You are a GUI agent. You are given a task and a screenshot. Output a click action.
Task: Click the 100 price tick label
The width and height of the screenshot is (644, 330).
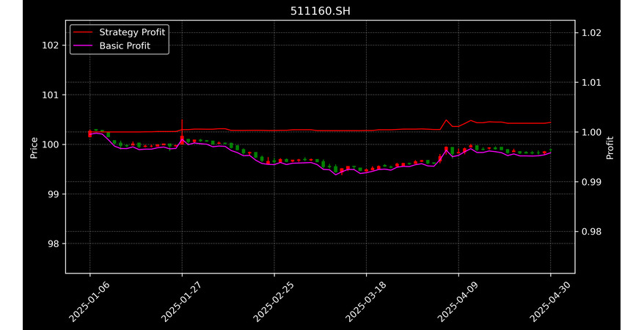(50, 144)
